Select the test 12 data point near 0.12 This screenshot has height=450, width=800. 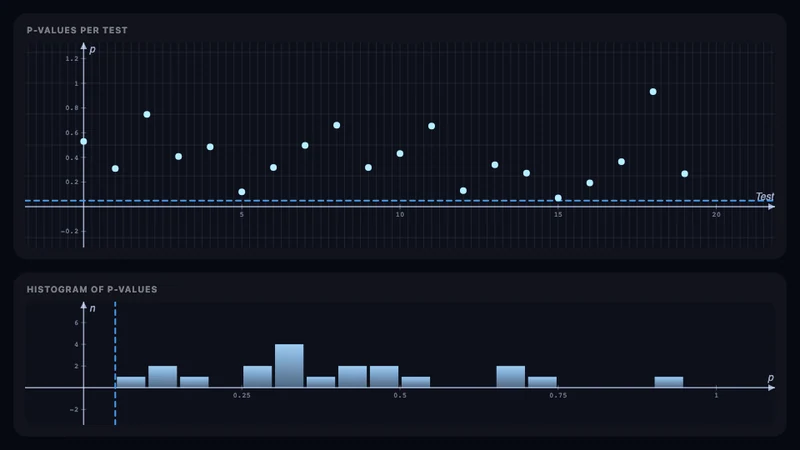[x=463, y=191]
